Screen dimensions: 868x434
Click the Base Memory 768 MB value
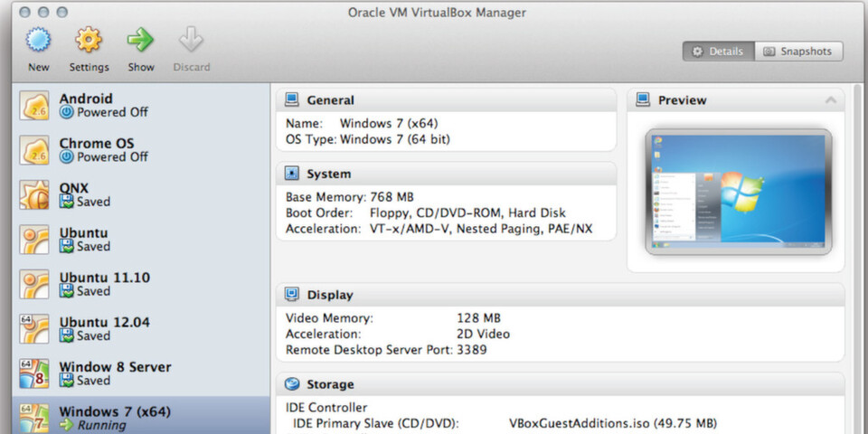pyautogui.click(x=392, y=197)
